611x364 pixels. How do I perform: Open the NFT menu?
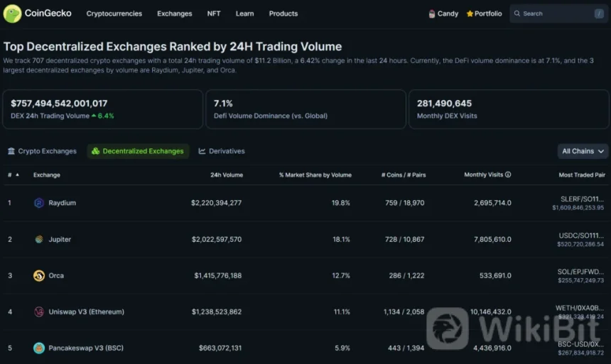click(214, 13)
